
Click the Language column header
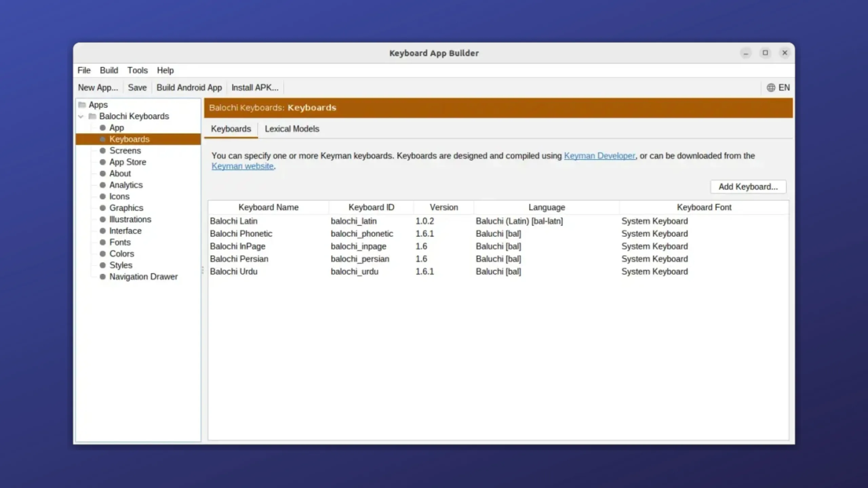coord(547,207)
